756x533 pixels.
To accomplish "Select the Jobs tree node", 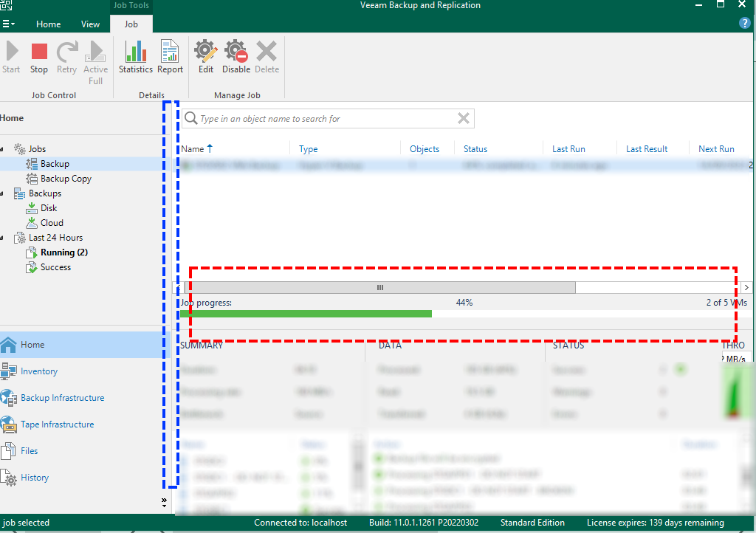I will pyautogui.click(x=37, y=149).
